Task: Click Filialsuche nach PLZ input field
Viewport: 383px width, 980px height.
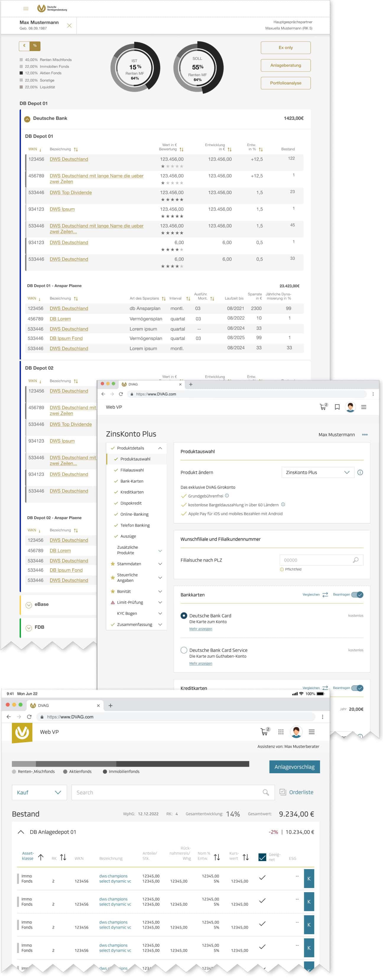Action: tap(322, 560)
